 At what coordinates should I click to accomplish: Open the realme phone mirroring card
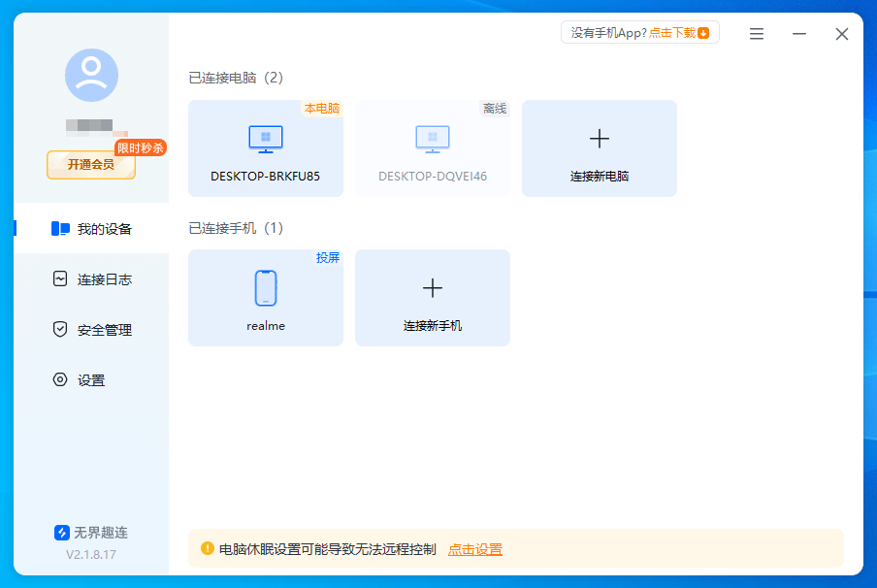click(265, 298)
